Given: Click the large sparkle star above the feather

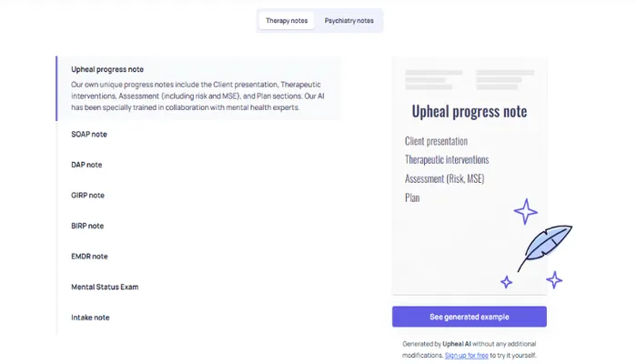Looking at the screenshot, I should 525,211.
